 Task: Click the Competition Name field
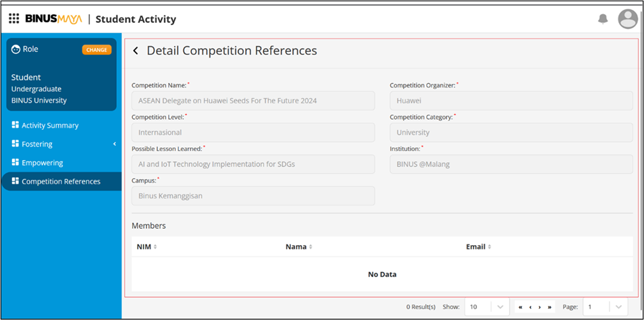pyautogui.click(x=253, y=101)
